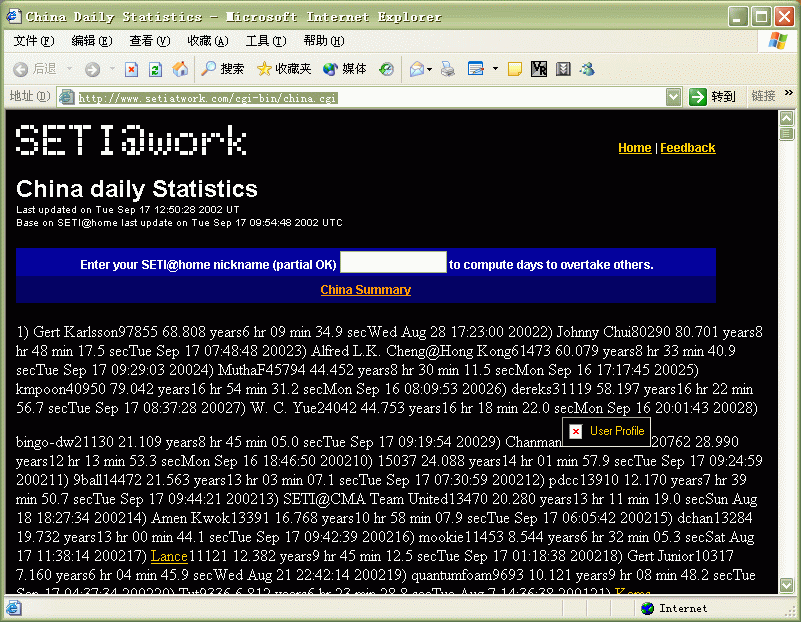Image resolution: width=801 pixels, height=622 pixels.
Task: Open the User Profile image link
Action: click(x=606, y=432)
